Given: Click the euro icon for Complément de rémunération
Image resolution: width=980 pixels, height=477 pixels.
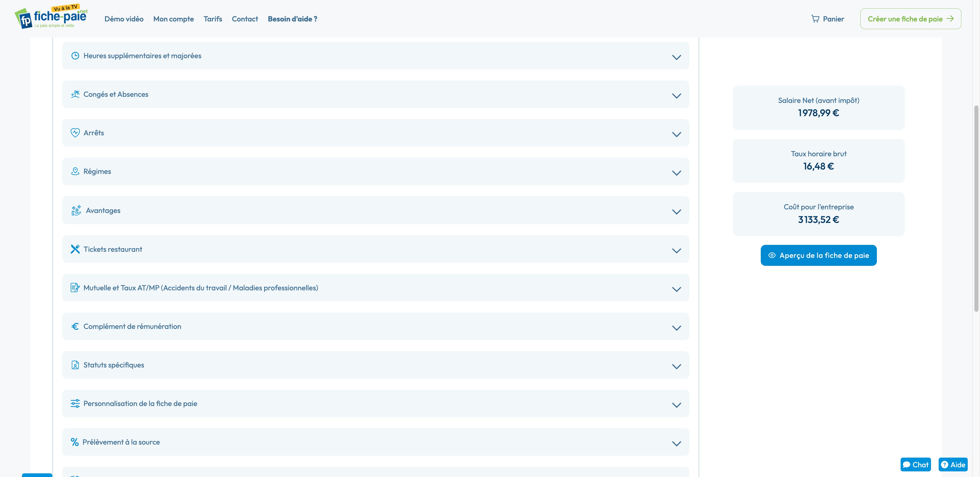Looking at the screenshot, I should point(75,326).
